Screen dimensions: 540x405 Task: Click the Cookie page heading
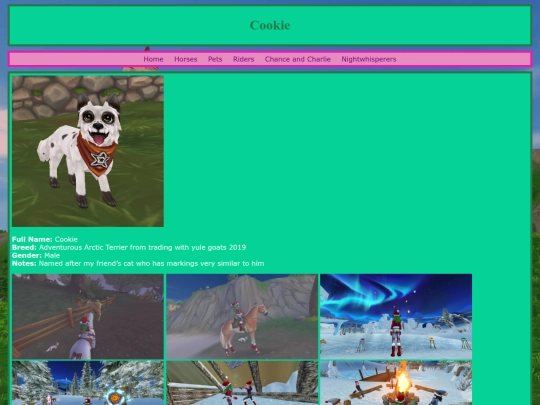[270, 25]
